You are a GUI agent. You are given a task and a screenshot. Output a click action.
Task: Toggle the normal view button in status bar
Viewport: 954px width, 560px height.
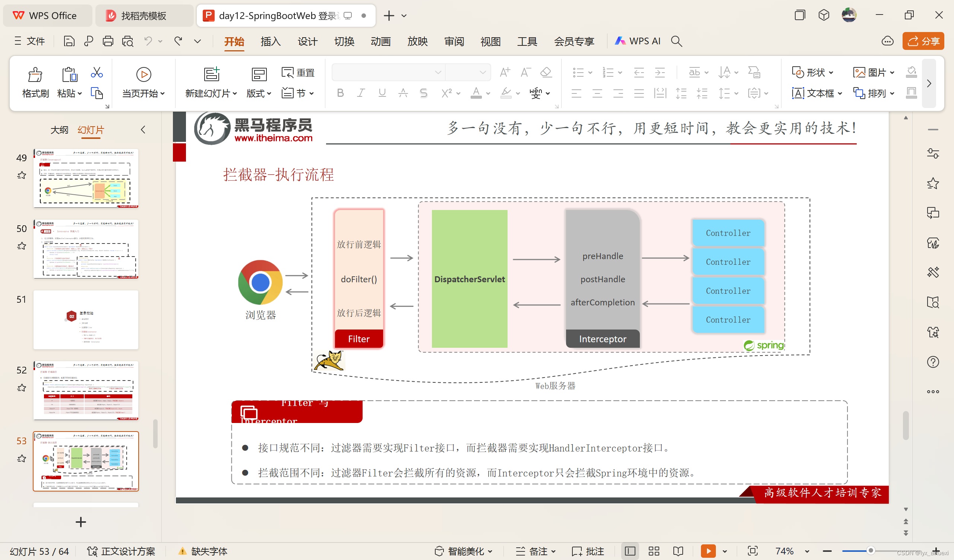(x=630, y=551)
